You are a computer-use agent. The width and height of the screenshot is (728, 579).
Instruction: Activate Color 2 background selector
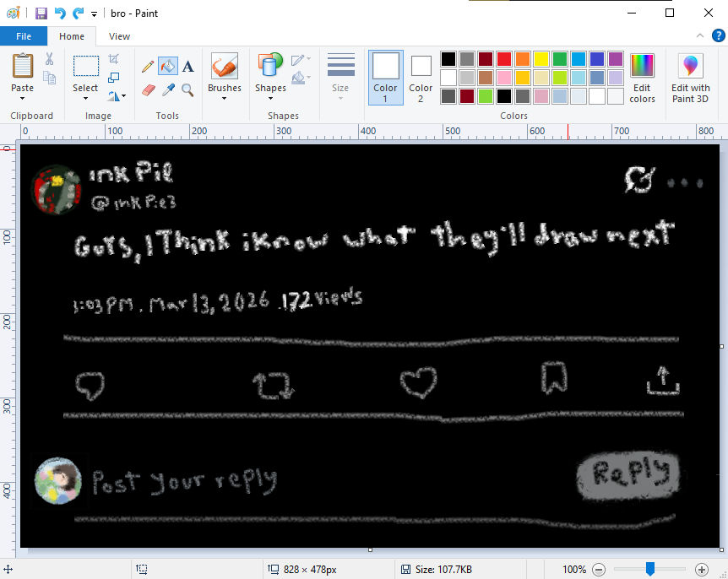421,78
